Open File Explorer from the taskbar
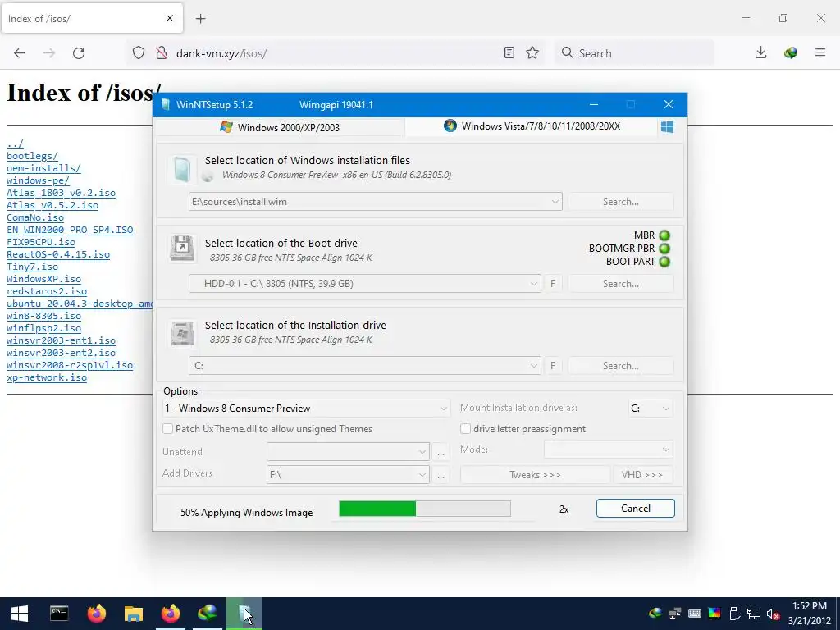This screenshot has width=840, height=630. click(x=134, y=614)
